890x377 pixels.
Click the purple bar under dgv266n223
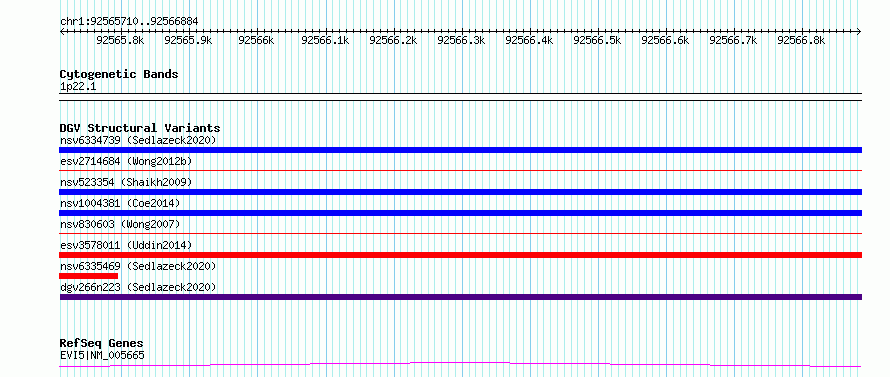pyautogui.click(x=460, y=297)
